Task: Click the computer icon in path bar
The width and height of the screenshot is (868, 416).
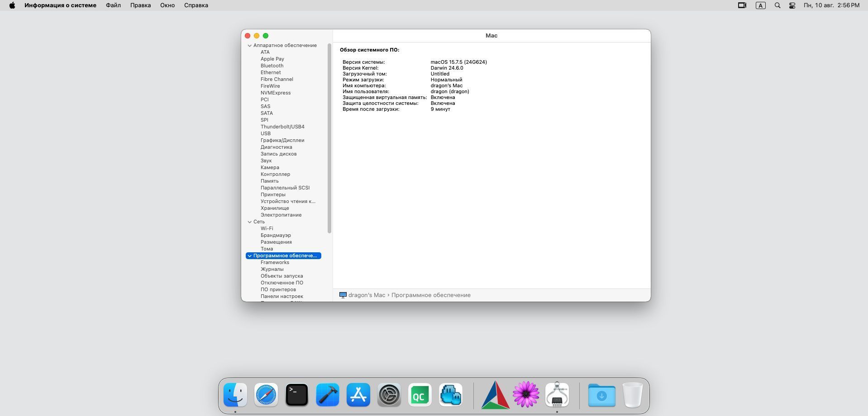Action: coord(343,295)
